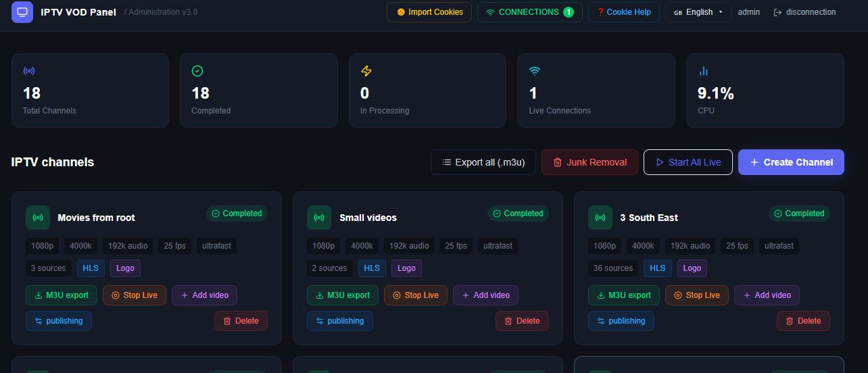Click the Logo tag on 3 South East

coord(692,268)
